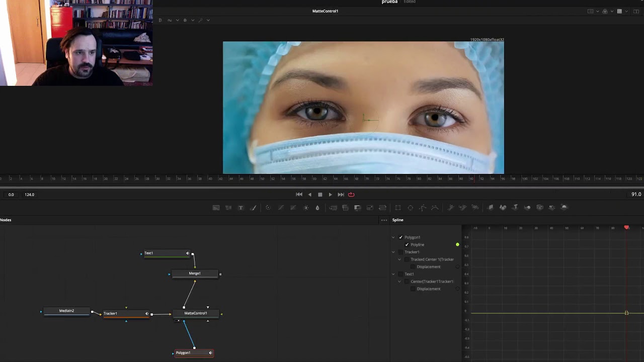
Task: Open the dropdown arrow left of the color channel icon
Action: [x=598, y=11]
